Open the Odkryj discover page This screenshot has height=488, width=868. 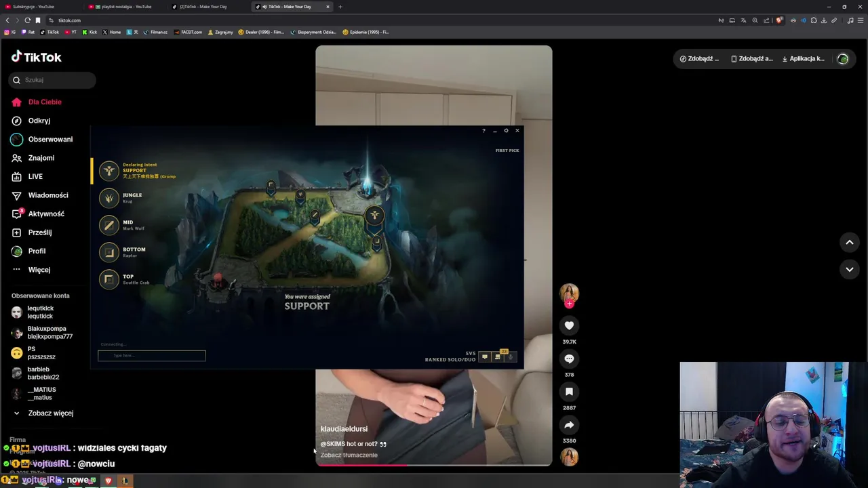31,121
